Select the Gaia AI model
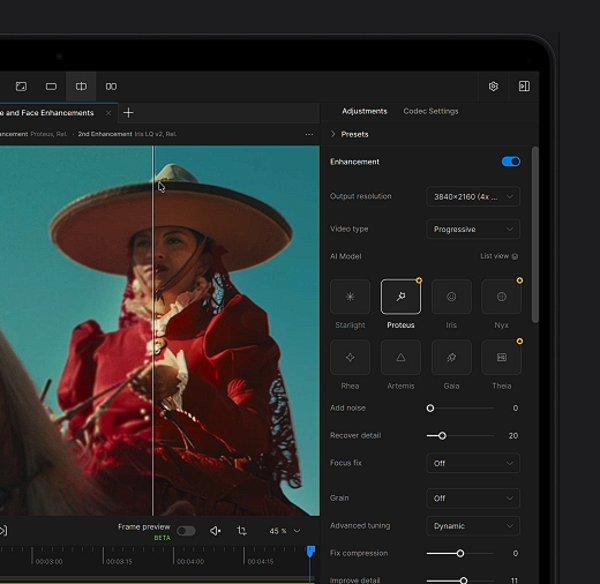Image resolution: width=600 pixels, height=584 pixels. [451, 357]
